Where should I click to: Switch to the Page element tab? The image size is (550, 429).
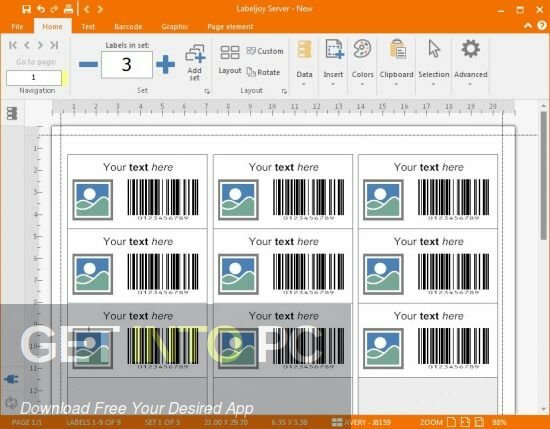pyautogui.click(x=230, y=27)
